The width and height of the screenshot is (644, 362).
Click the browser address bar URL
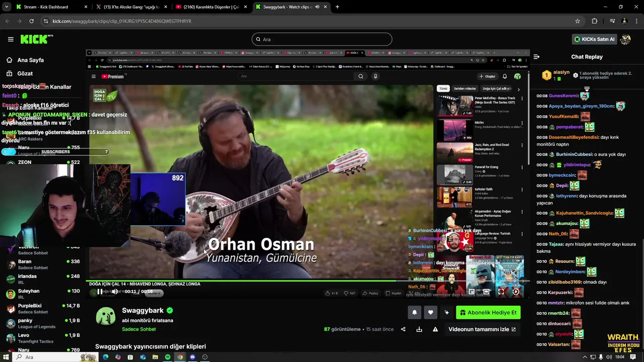122,21
